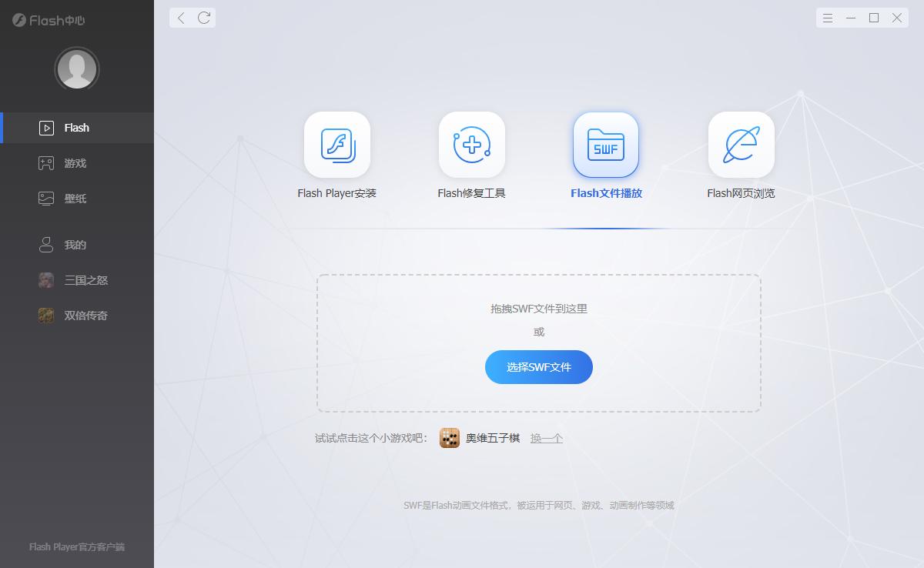This screenshot has width=924, height=568.
Task: Click the 游戏 gamepad icon
Action: [x=46, y=163]
